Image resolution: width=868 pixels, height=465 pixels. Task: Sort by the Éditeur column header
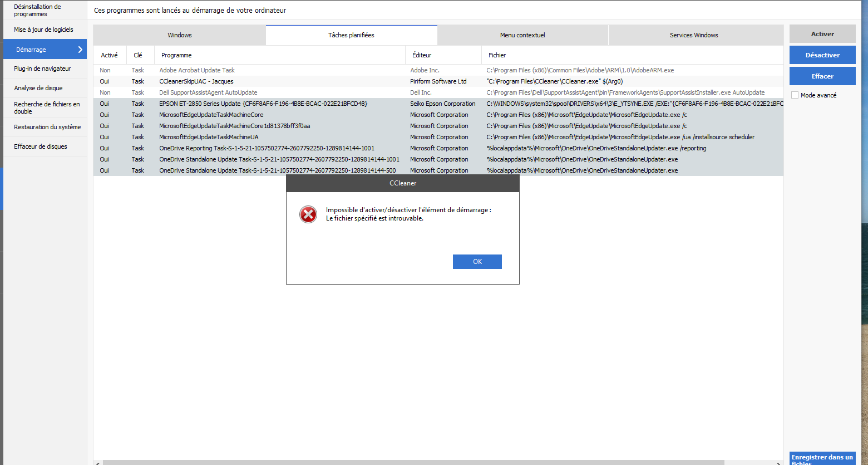443,55
